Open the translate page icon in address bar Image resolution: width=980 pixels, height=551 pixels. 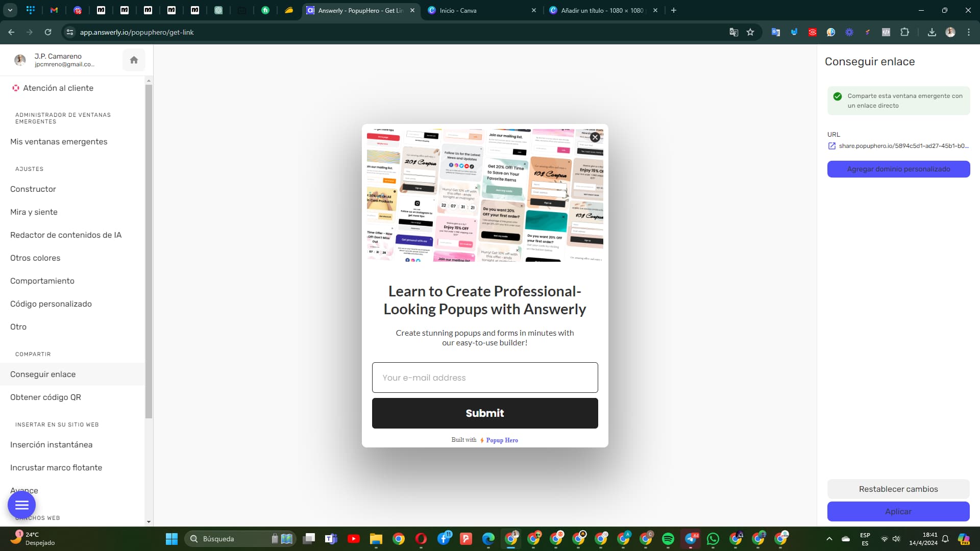733,32
